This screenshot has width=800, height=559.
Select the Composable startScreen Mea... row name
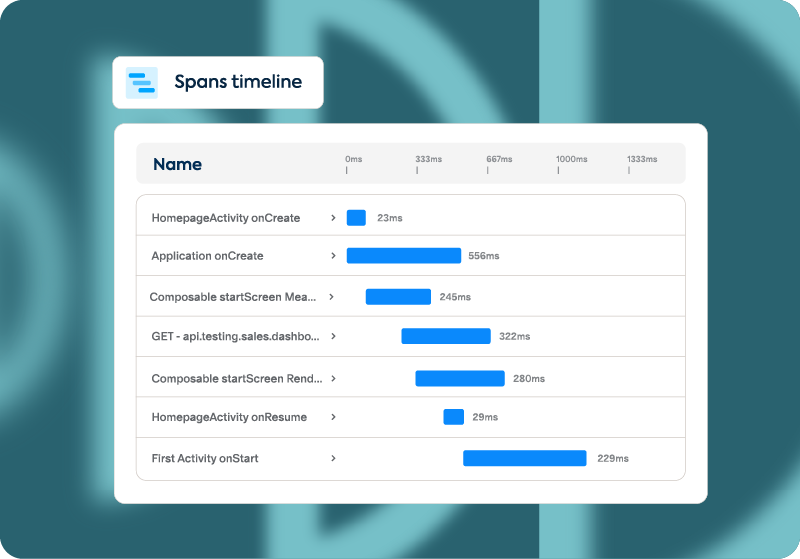click(x=233, y=297)
